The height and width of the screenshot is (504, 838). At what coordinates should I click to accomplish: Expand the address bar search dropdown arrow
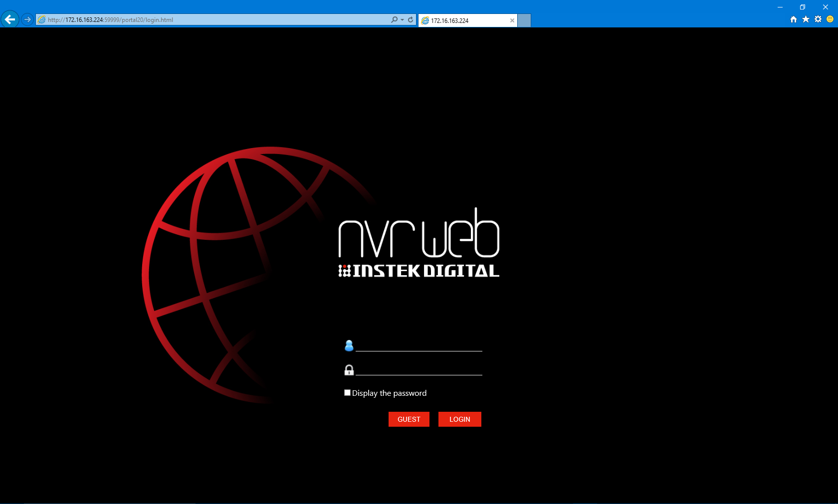(x=403, y=20)
